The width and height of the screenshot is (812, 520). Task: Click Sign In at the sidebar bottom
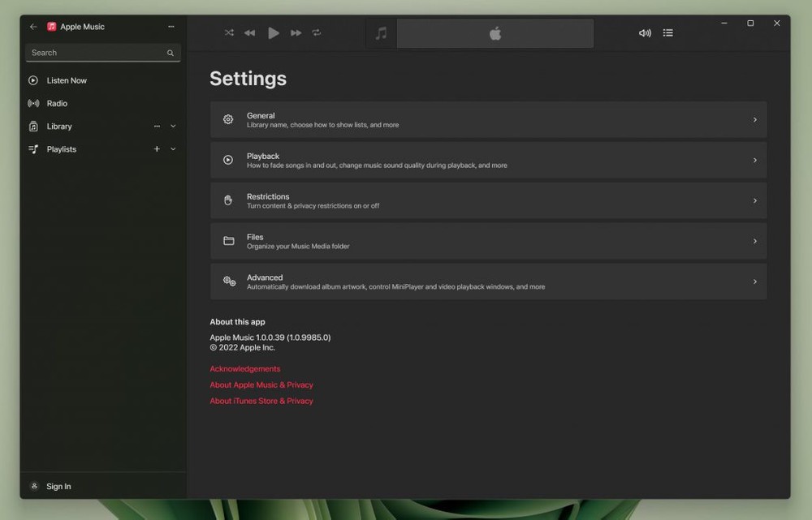tap(103, 487)
